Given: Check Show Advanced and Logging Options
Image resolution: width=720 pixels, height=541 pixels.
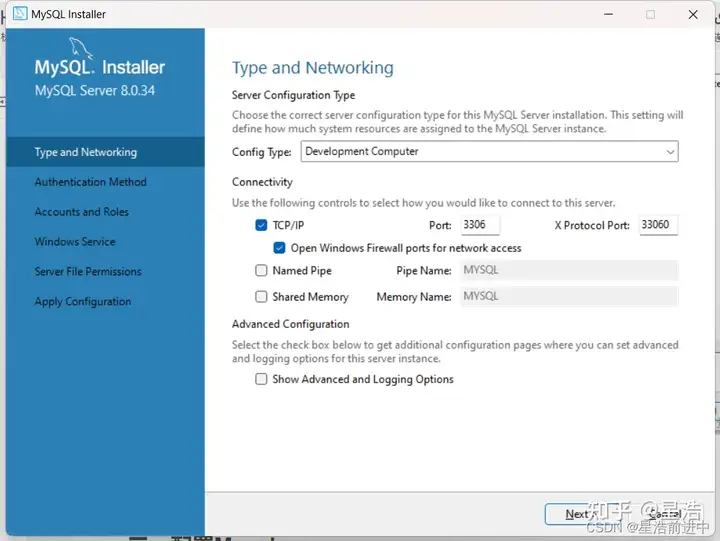Looking at the screenshot, I should click(262, 380).
